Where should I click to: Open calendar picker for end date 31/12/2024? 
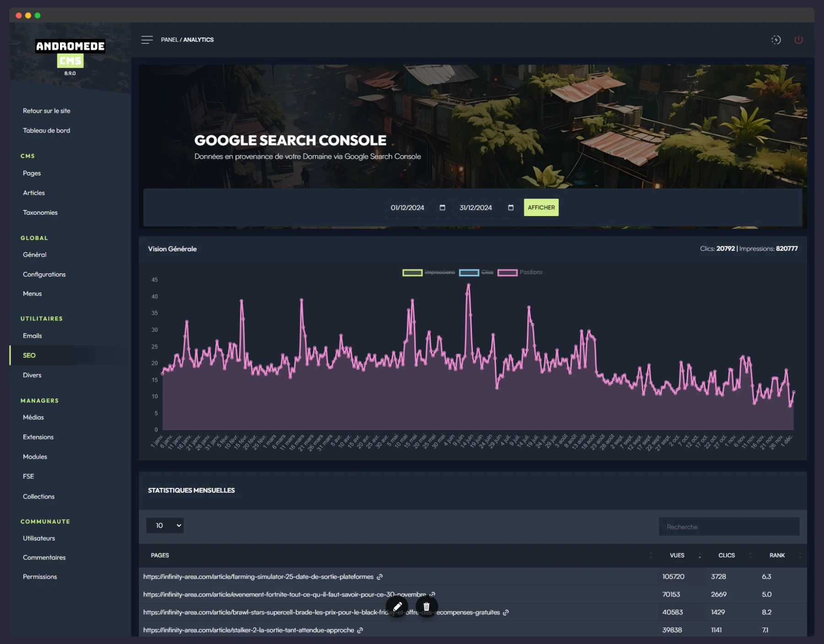click(x=511, y=207)
